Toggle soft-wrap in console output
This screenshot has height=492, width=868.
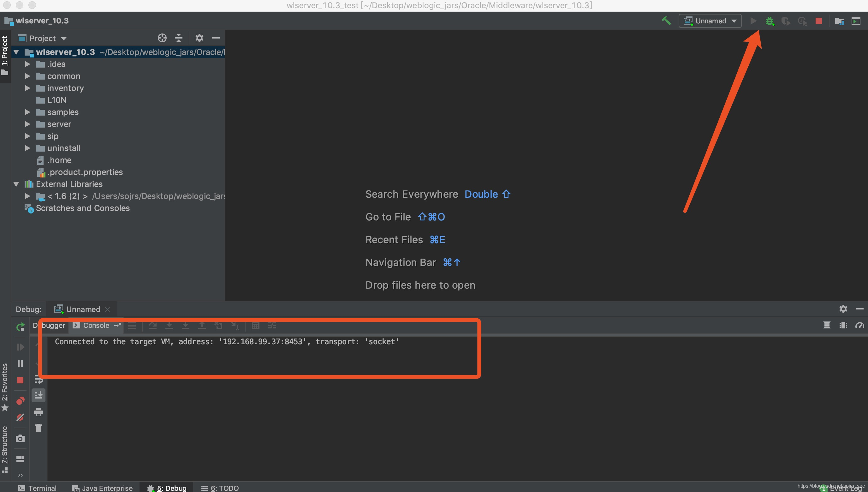(39, 379)
